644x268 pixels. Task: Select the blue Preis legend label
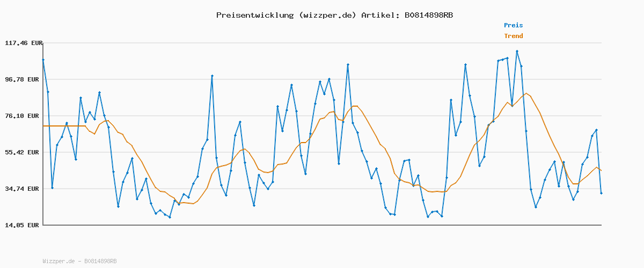513,25
